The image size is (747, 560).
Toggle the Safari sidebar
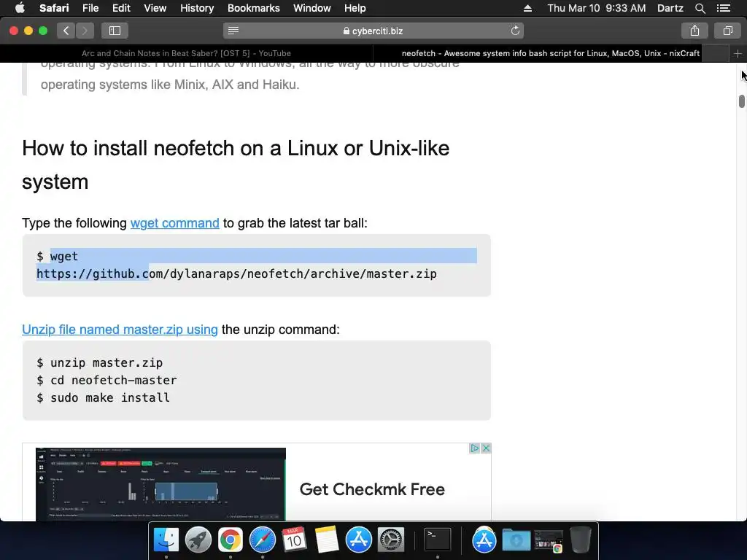(115, 31)
